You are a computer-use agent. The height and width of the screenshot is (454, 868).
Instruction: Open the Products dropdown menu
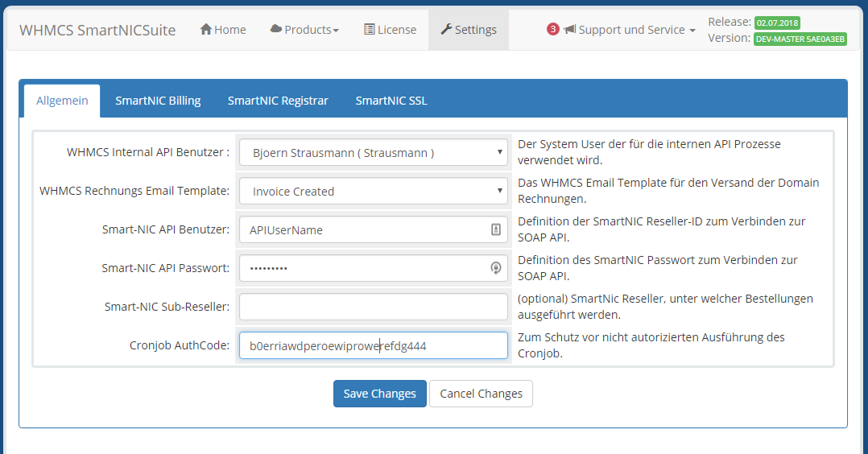tap(304, 30)
